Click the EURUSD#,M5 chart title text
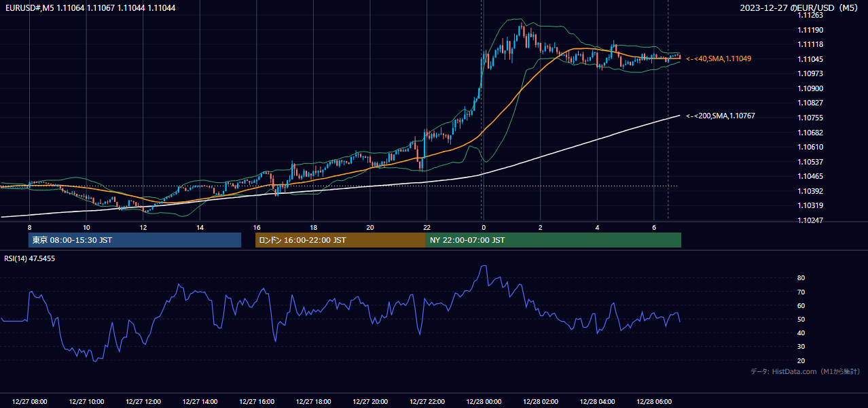The height and width of the screenshot is (408, 868). click(x=89, y=7)
